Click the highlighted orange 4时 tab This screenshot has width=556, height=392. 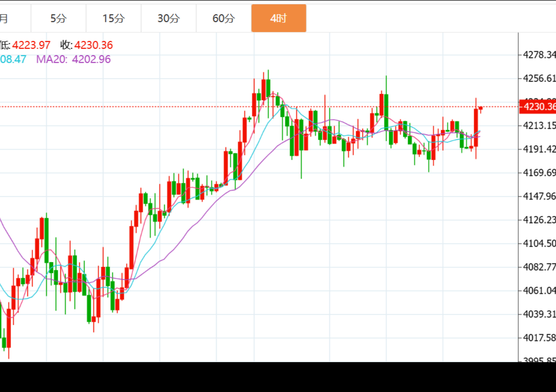279,18
